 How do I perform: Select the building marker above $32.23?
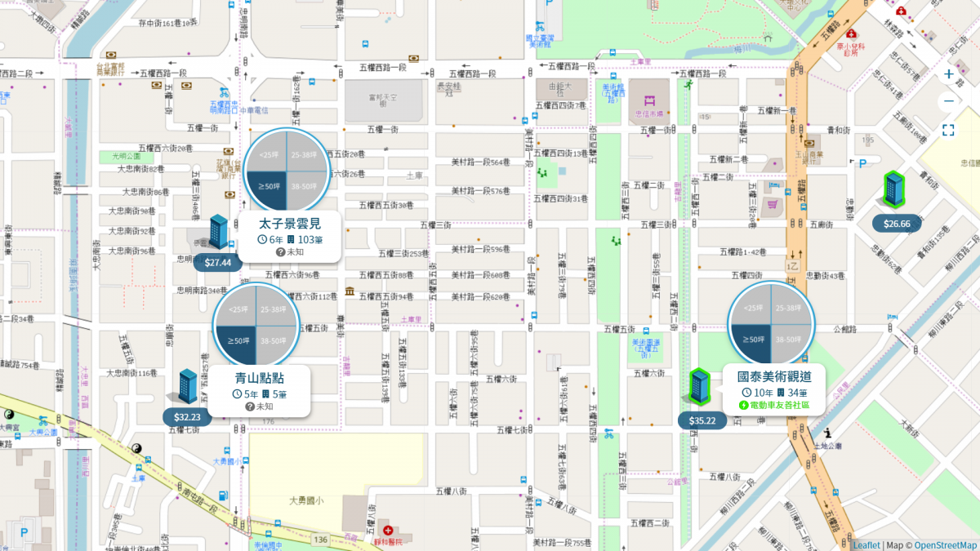tap(187, 386)
